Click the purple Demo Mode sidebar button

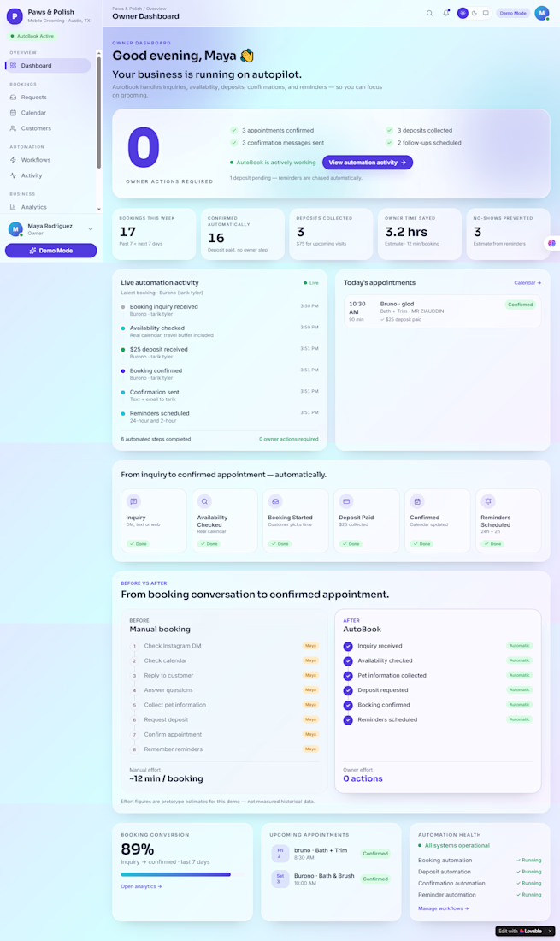pyautogui.click(x=51, y=251)
